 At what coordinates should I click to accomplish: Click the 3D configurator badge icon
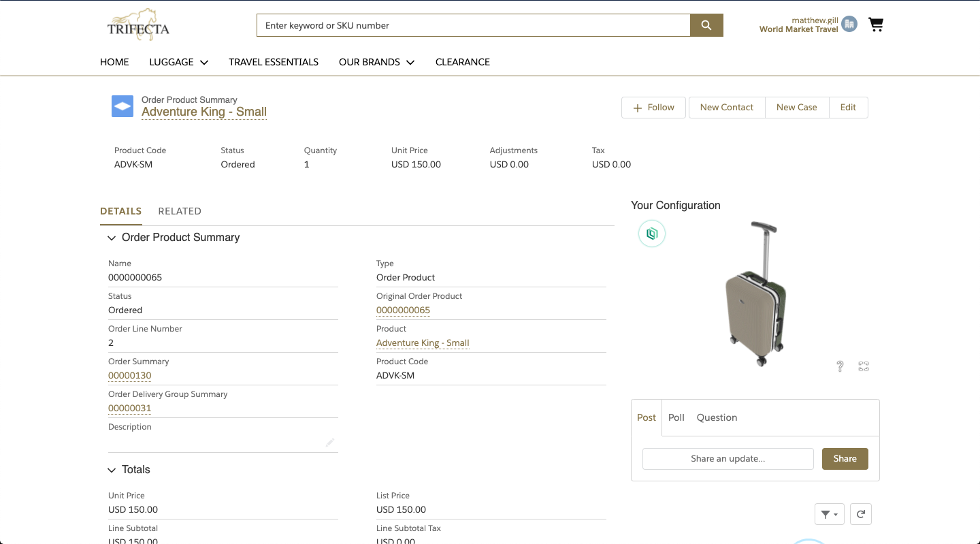tap(651, 234)
